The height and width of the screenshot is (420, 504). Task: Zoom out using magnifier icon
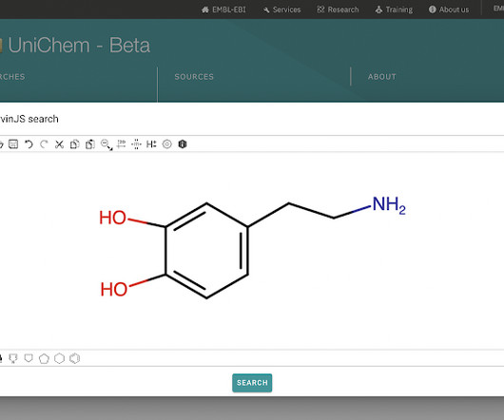[107, 144]
